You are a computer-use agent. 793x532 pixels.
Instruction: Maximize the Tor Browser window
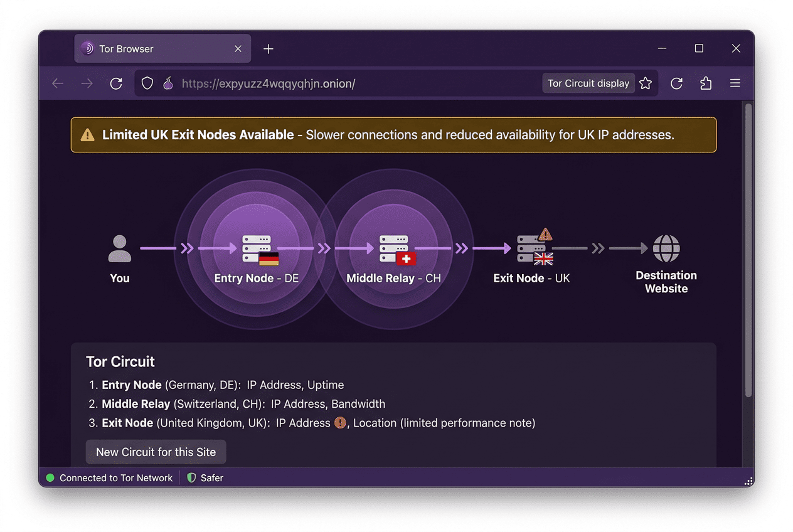[699, 48]
